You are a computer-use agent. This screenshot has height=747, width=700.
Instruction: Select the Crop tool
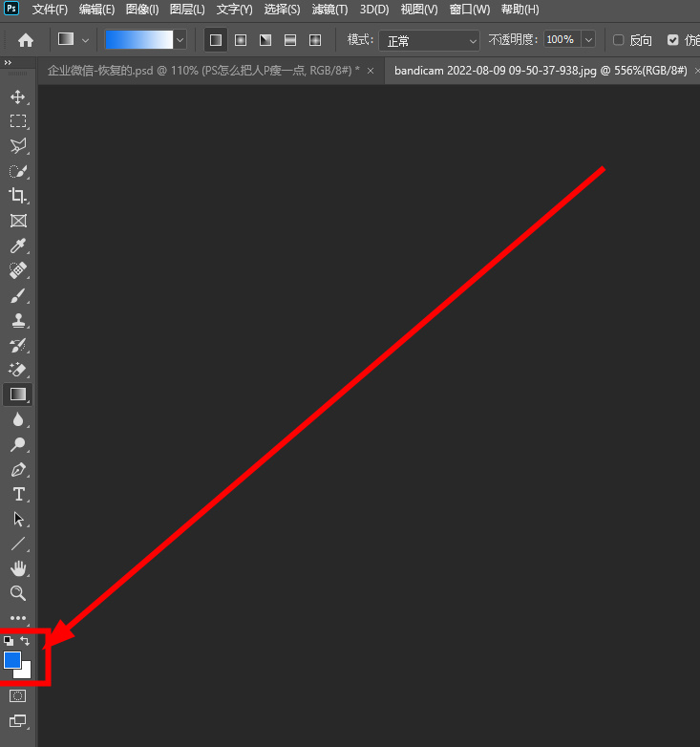tap(17, 196)
